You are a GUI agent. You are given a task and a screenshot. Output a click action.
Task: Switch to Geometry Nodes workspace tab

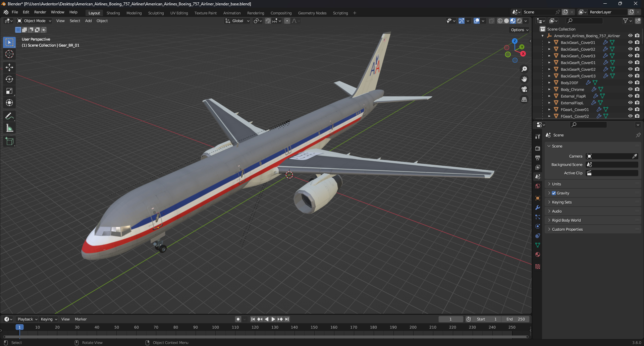tap(312, 13)
